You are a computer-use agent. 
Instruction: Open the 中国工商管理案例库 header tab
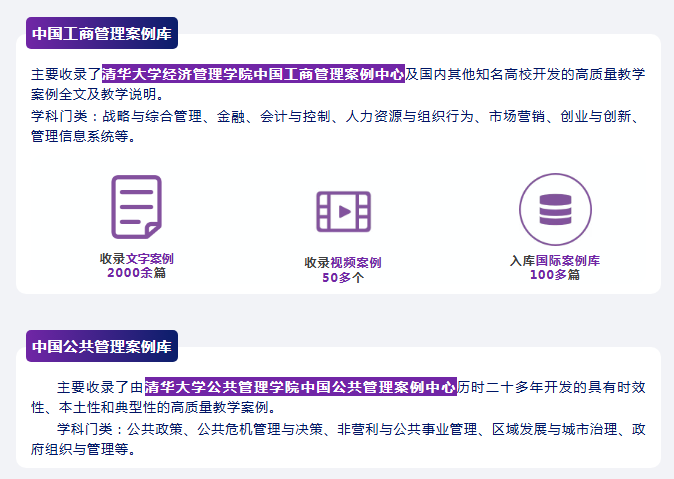pyautogui.click(x=101, y=33)
